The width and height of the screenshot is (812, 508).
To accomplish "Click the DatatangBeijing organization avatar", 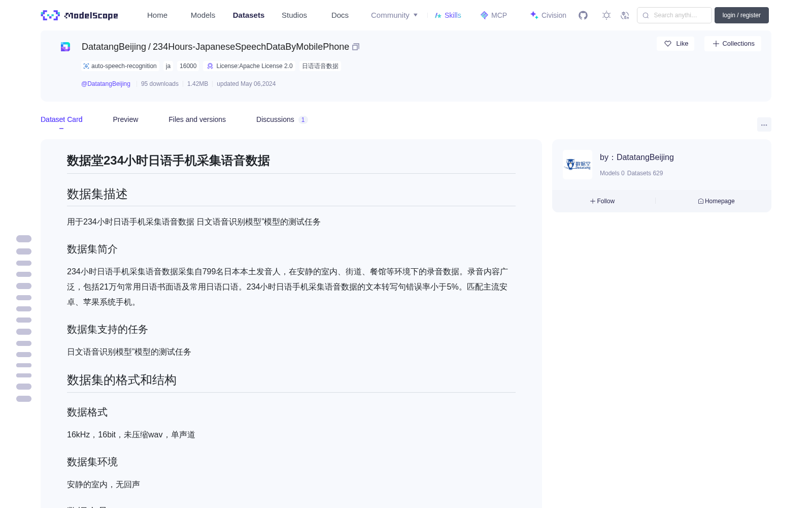I will tap(578, 164).
